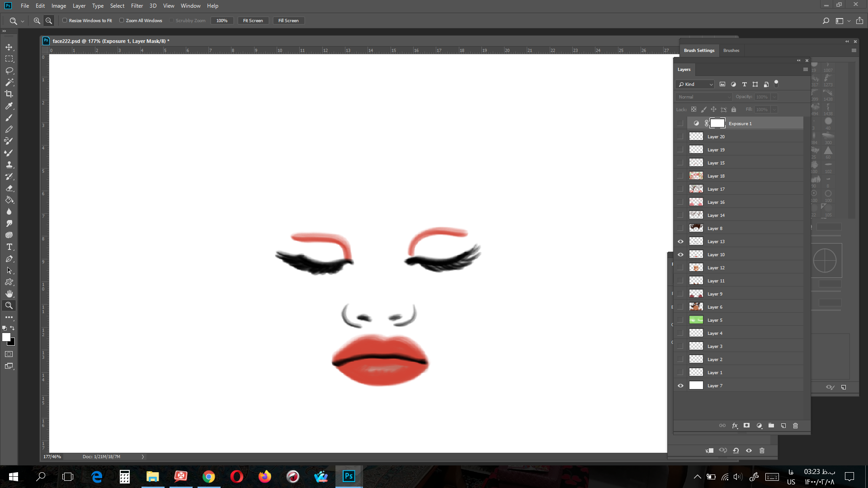Enable Resize Windows to Fit checkbox
Image resolution: width=868 pixels, height=488 pixels.
(65, 20)
